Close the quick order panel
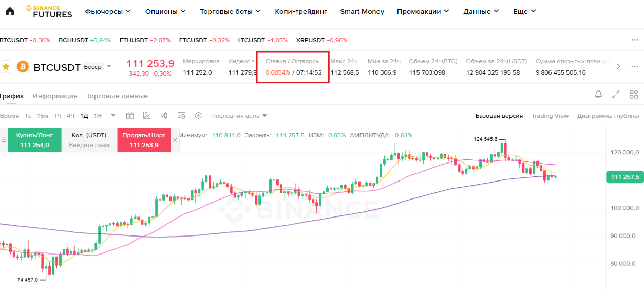This screenshot has width=644, height=290. pyautogui.click(x=175, y=140)
